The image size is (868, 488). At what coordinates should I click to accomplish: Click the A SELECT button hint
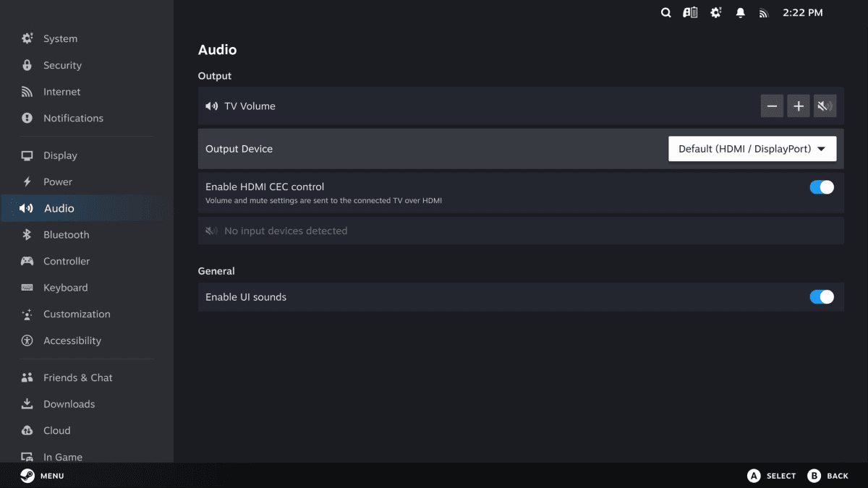click(x=771, y=476)
